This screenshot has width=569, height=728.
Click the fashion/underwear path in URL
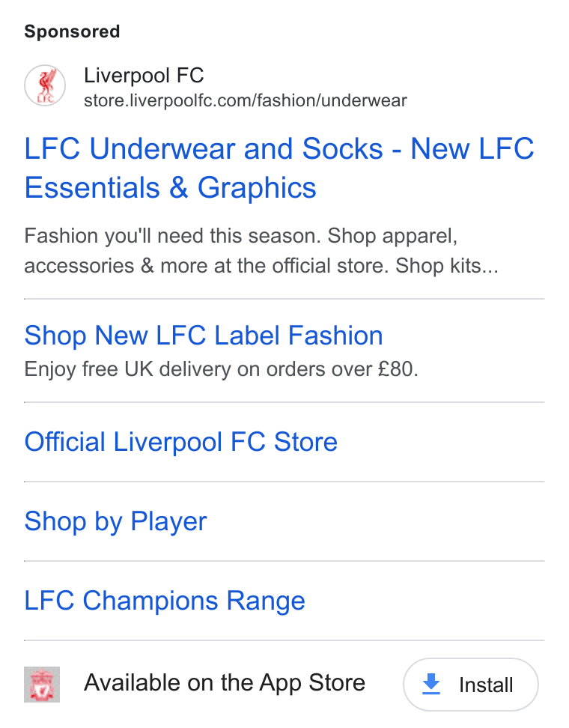click(332, 100)
